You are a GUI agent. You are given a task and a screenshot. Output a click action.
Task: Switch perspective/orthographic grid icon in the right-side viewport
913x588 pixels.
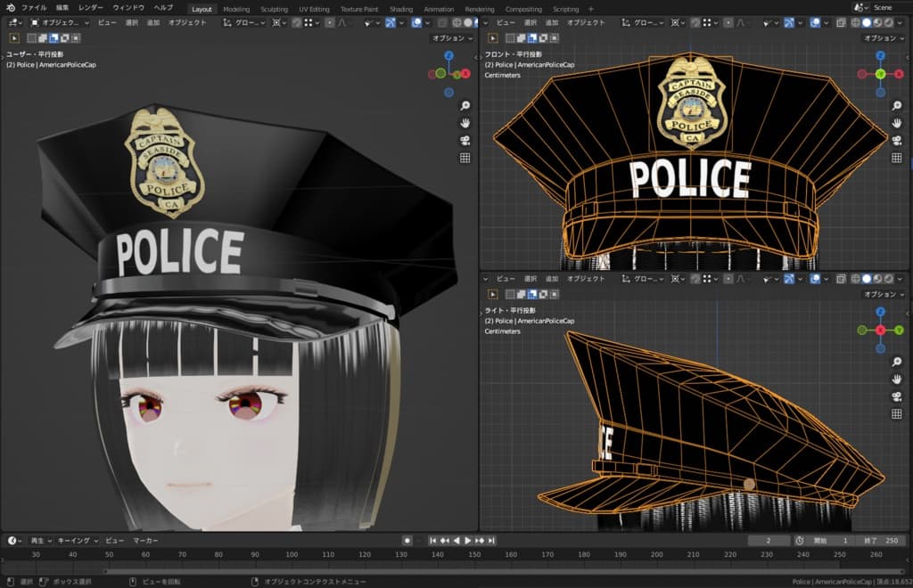coord(897,414)
